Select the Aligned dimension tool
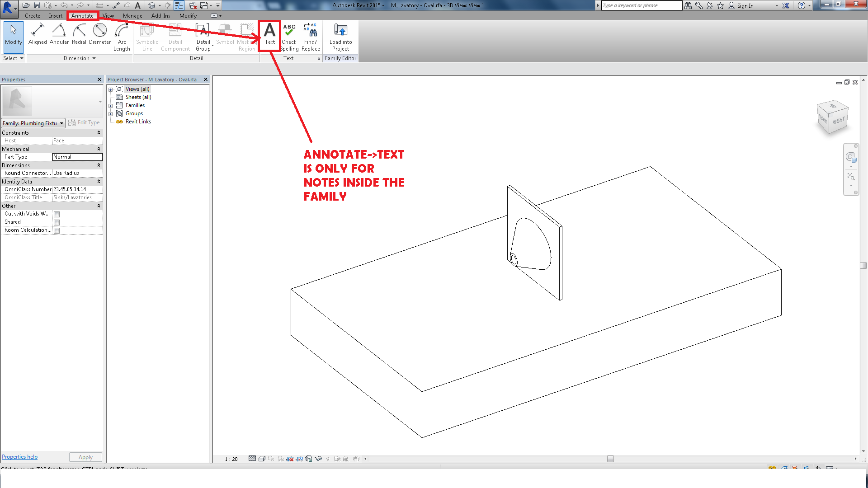The height and width of the screenshot is (488, 868). pyautogui.click(x=38, y=34)
